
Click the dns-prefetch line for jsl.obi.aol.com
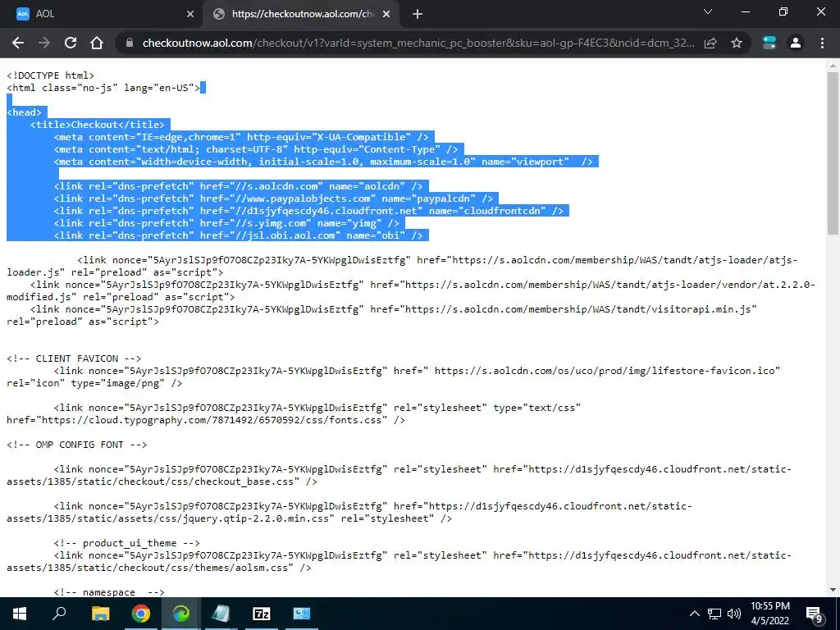[x=238, y=235]
